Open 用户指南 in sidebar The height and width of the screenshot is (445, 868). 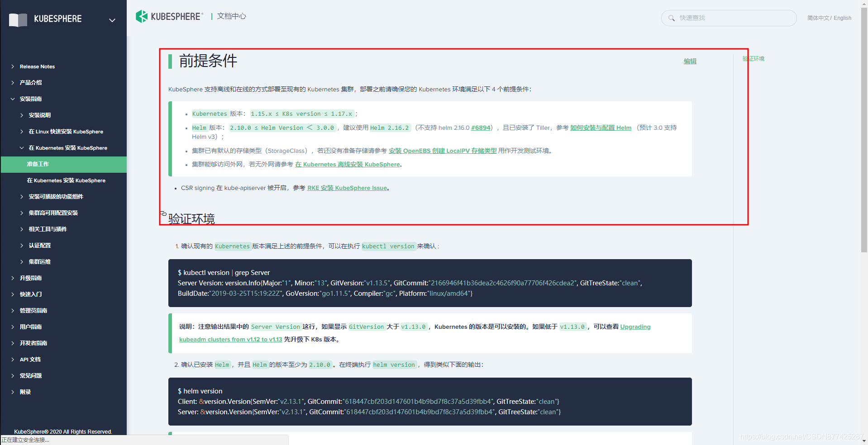tap(31, 327)
